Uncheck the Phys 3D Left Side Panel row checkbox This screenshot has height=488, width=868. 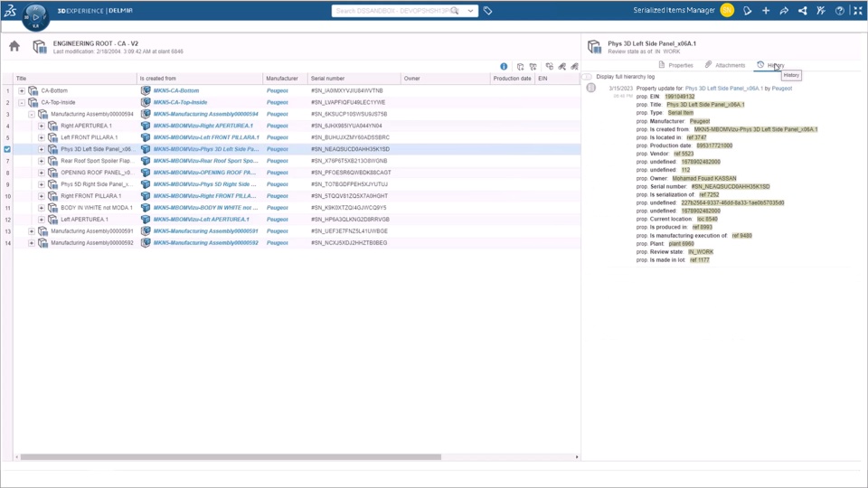7,149
